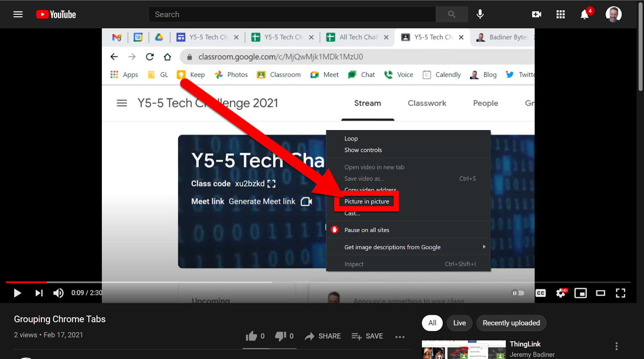Open the YouTube guide hamburger menu

[18, 15]
